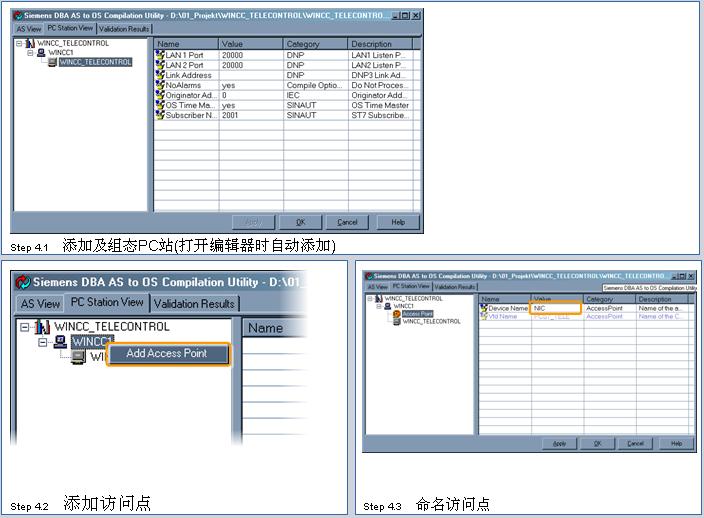The image size is (704, 518).
Task: Click the Siemens DBA title bar icon in Step 4.3 window
Action: (369, 276)
